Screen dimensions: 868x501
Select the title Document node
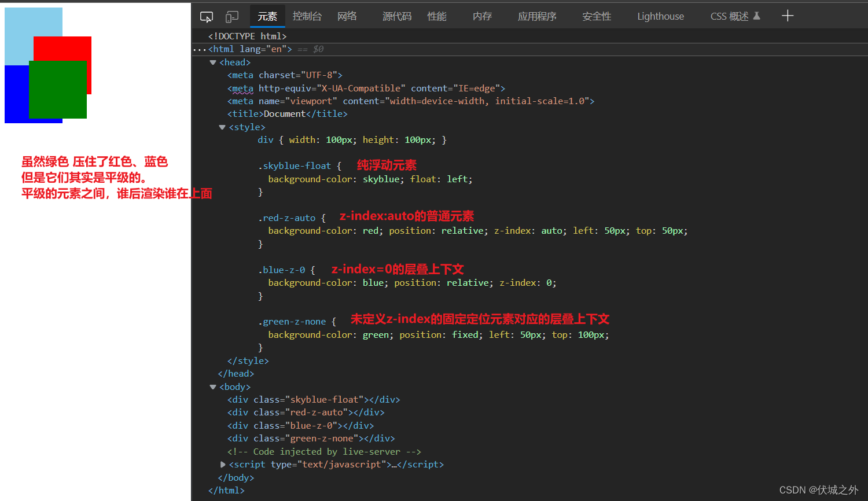point(288,114)
